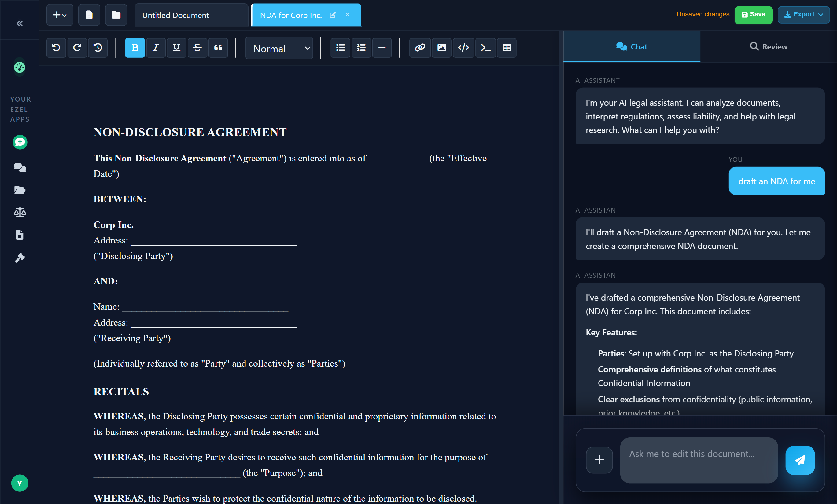Viewport: 837px width, 504px height.
Task: Insert a link using chain icon
Action: coord(420,48)
